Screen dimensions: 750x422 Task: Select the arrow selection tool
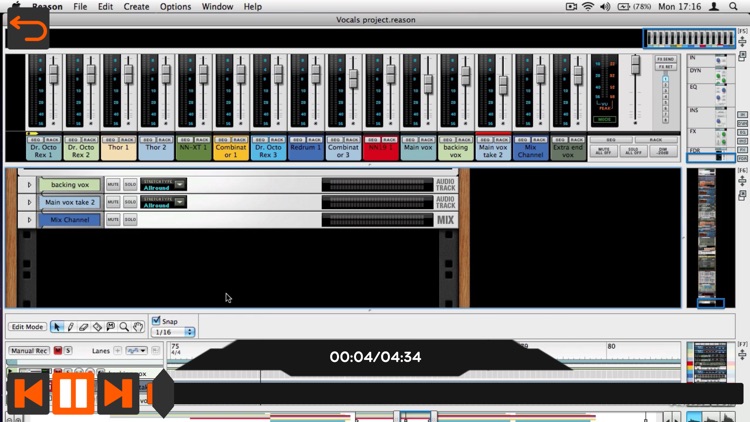click(x=56, y=327)
